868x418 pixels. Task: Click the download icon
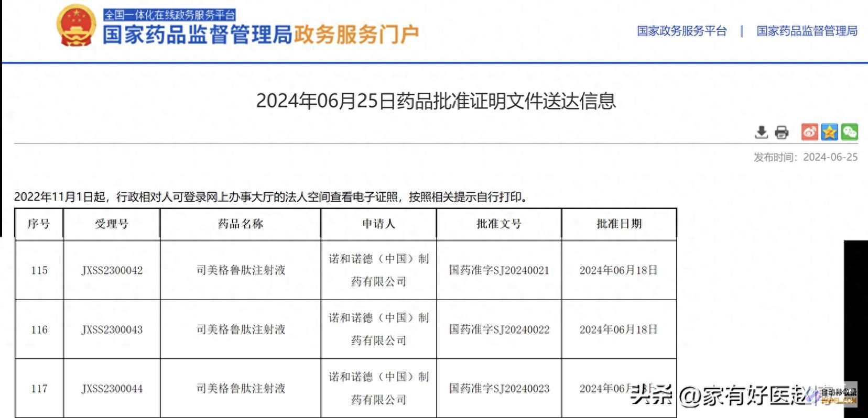point(761,132)
